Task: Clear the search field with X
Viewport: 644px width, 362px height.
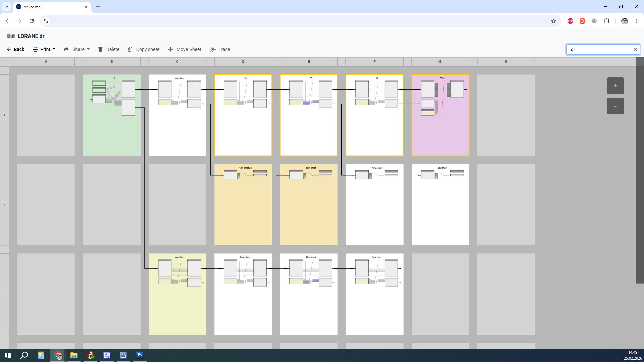Action: pos(635,50)
